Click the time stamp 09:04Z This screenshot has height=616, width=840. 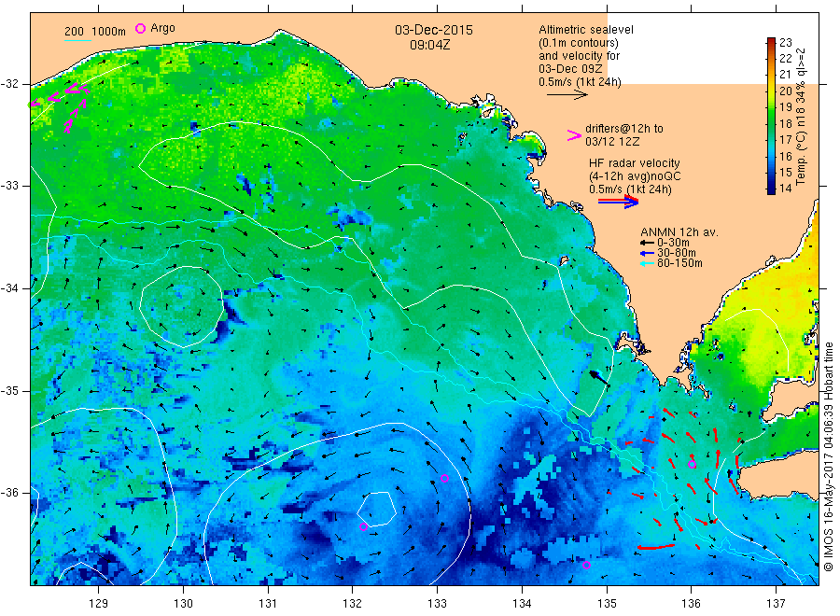tap(430, 46)
